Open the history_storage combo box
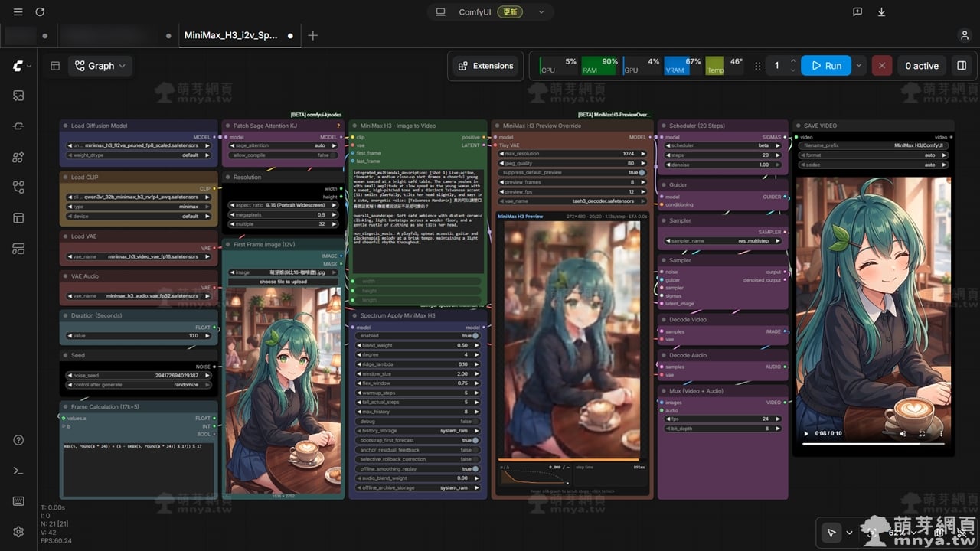 click(x=418, y=431)
